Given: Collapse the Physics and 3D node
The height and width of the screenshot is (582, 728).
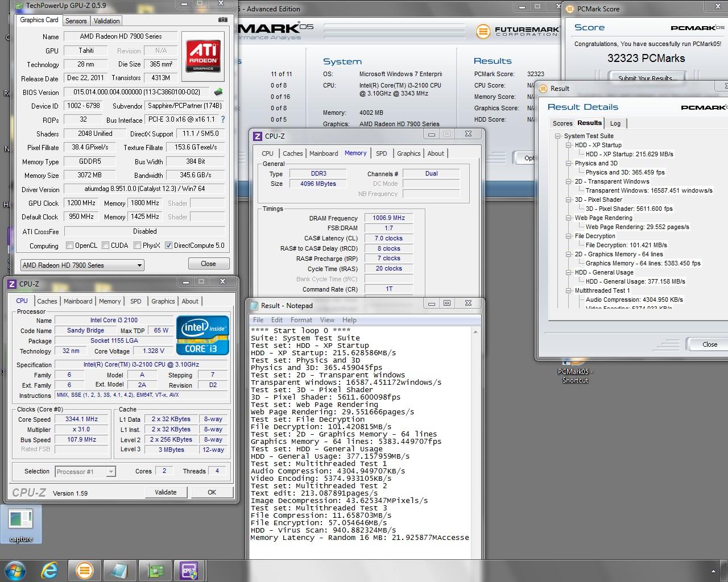Looking at the screenshot, I should (x=568, y=163).
